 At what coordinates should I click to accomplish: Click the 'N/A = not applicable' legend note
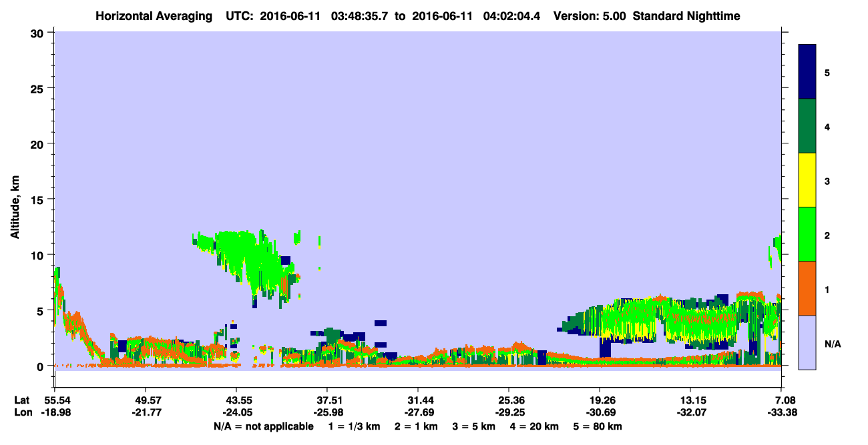263,426
